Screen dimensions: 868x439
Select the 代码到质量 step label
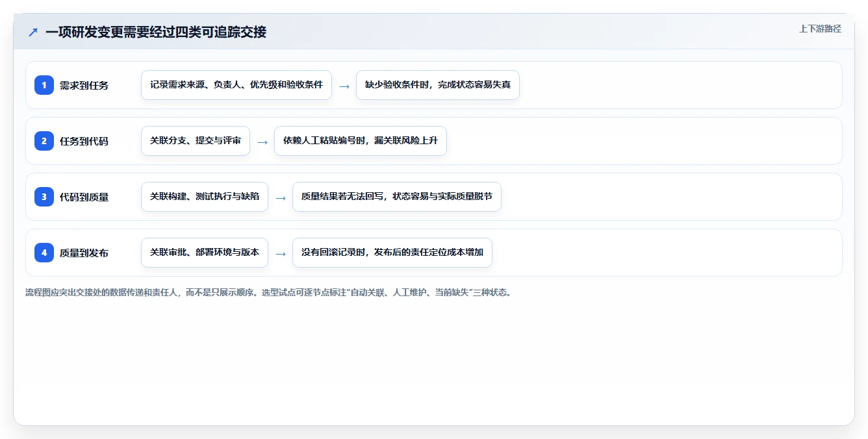pos(84,197)
